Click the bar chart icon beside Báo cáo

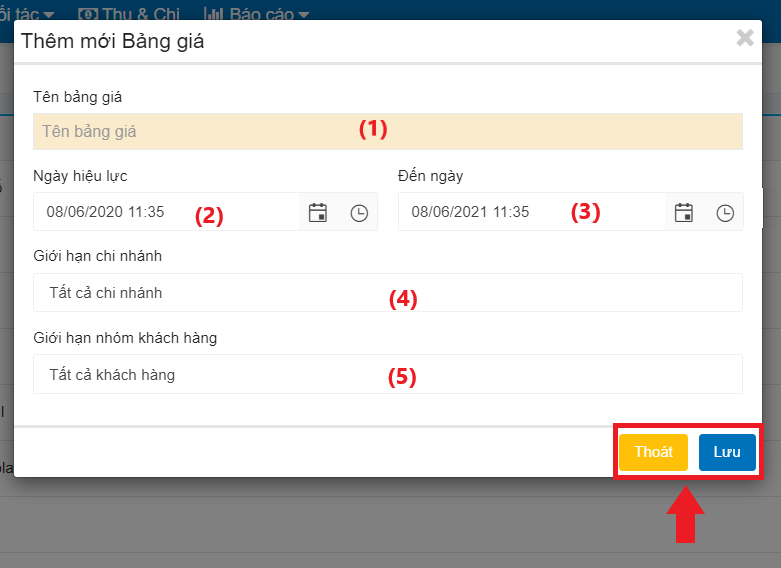[x=213, y=13]
